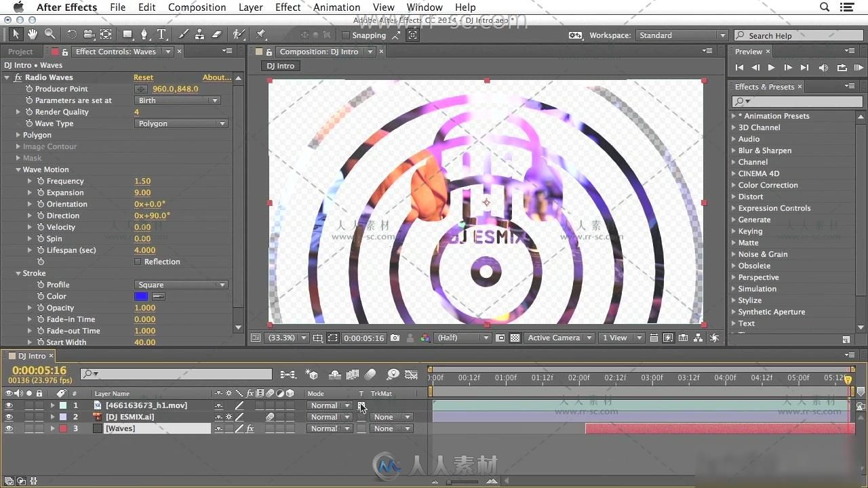The height and width of the screenshot is (488, 868).
Task: Open the Animation menu
Action: click(336, 7)
